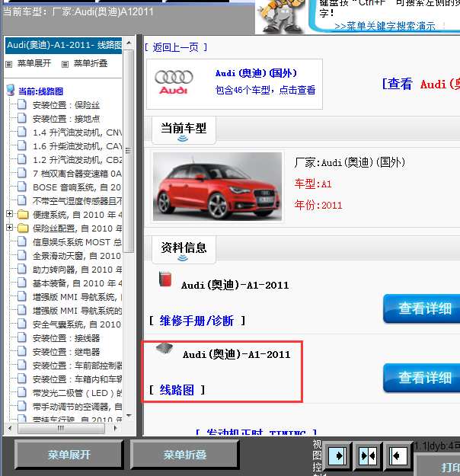
Task: Click the sidebar horizontal scrollbar thumb
Action: click(62, 429)
